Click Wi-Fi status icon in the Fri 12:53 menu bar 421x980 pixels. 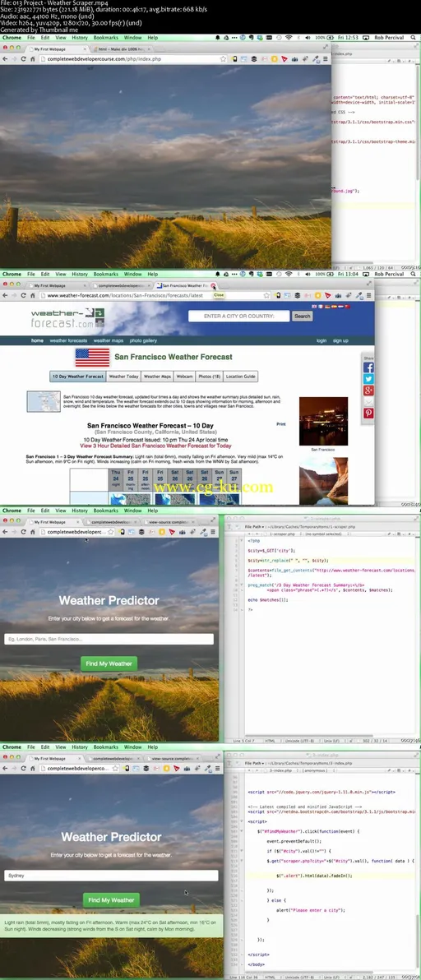click(x=289, y=38)
